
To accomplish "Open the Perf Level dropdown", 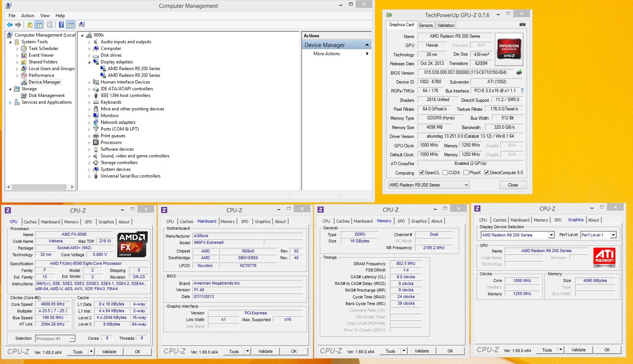I will (599, 235).
